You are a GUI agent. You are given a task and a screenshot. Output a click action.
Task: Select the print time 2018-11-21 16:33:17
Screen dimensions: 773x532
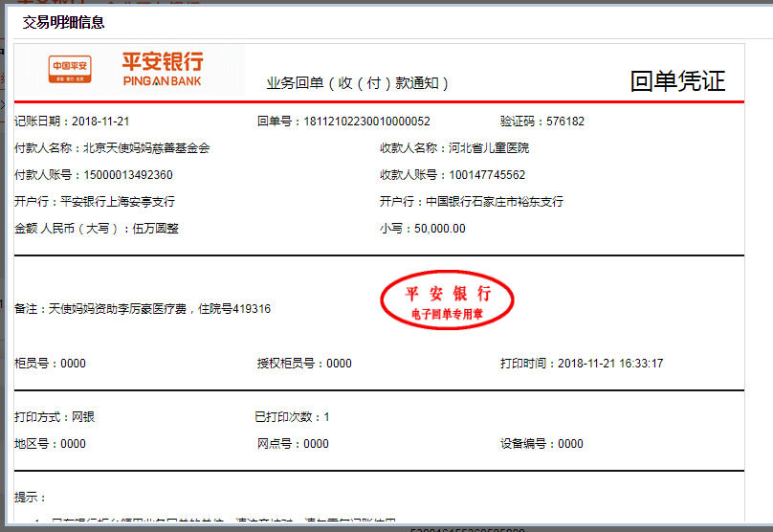[x=610, y=364]
